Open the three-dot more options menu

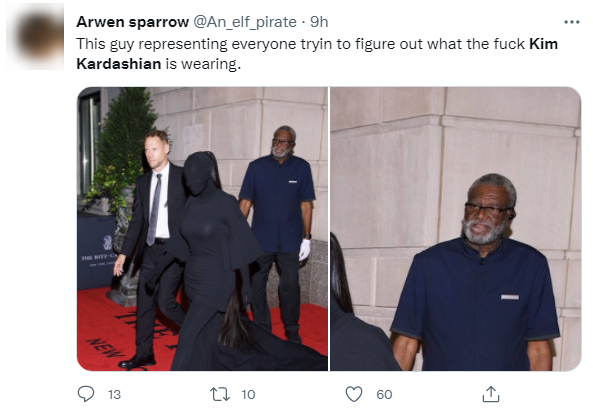[x=571, y=22]
